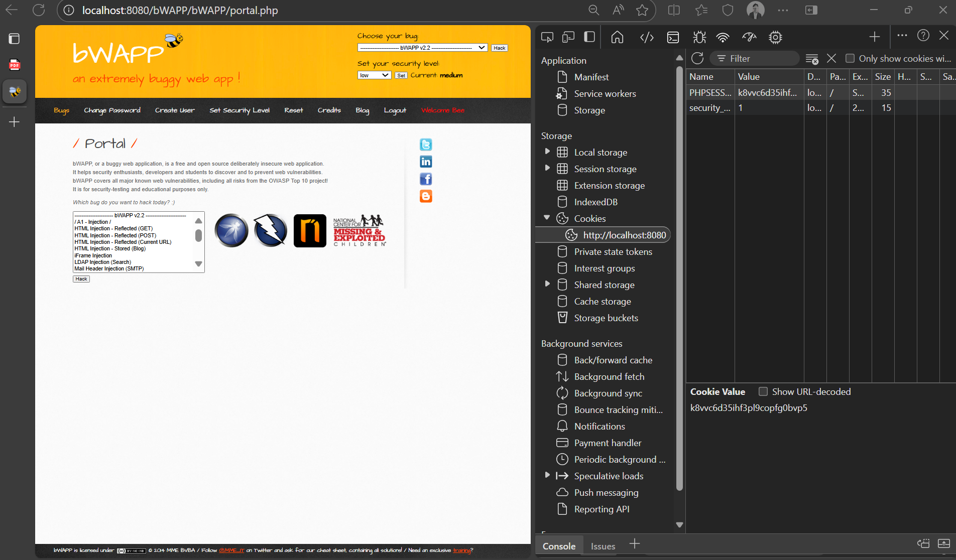956x560 pixels.
Task: Open the Sources bug icon in DevTools
Action: coord(699,37)
